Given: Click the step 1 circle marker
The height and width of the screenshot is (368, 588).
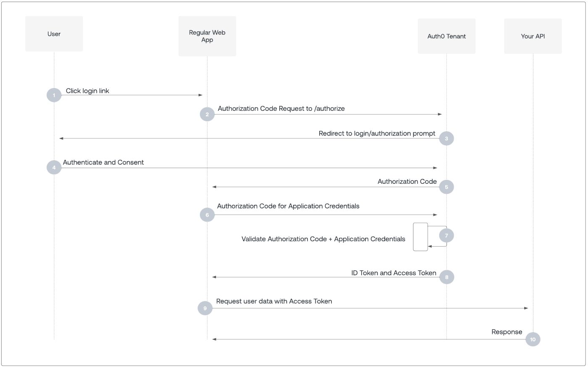Looking at the screenshot, I should click(x=54, y=95).
